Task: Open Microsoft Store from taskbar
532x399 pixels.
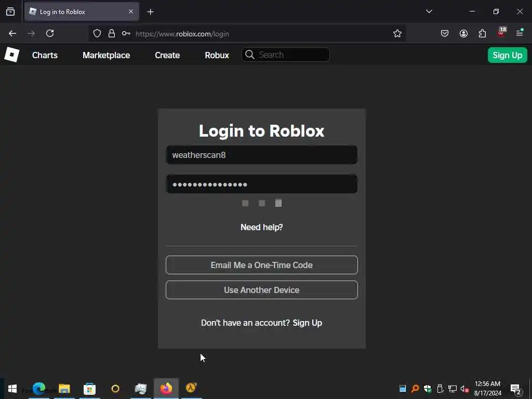Action: [89, 389]
